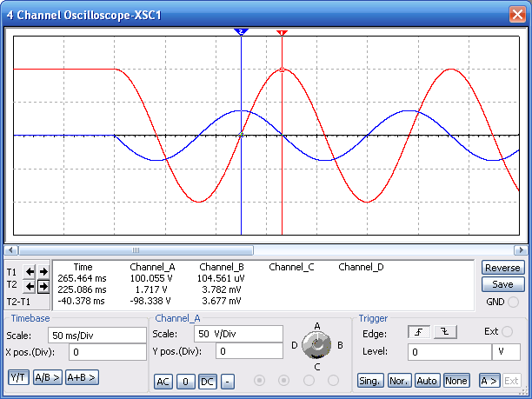Click the 3.677 mV Channel_B difference
This screenshot has height=399, width=532.
222,301
